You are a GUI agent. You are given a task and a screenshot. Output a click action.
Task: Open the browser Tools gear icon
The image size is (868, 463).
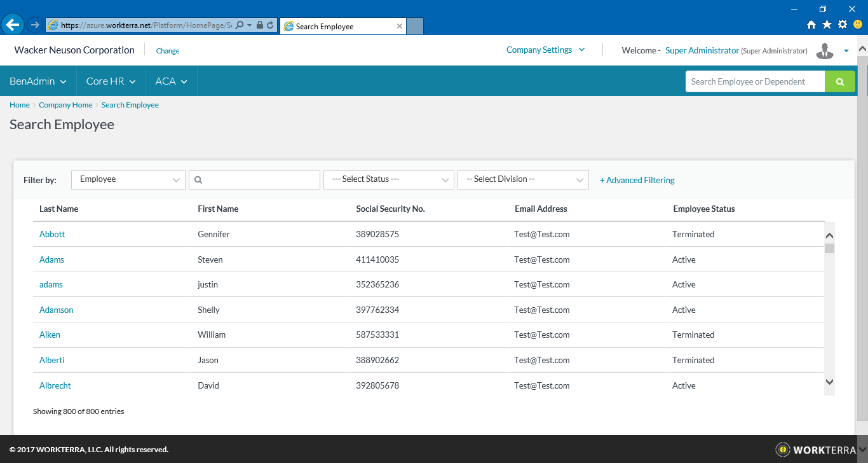(x=843, y=25)
